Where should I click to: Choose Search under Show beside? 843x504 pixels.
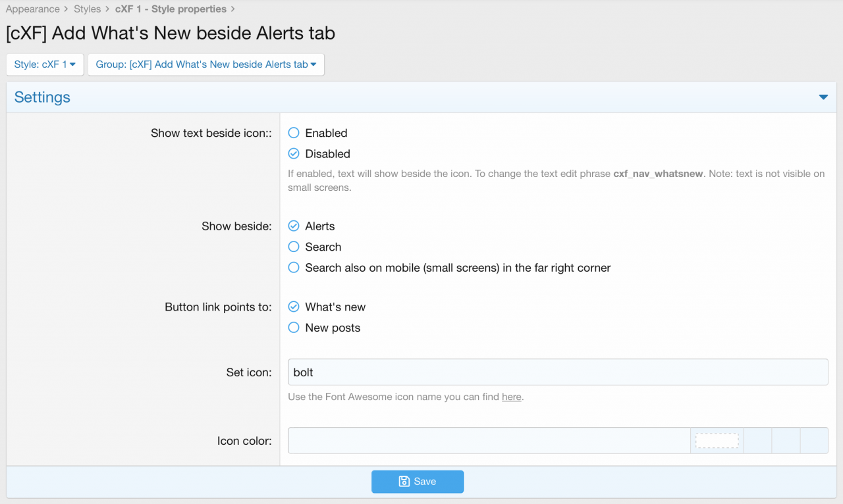pos(294,247)
